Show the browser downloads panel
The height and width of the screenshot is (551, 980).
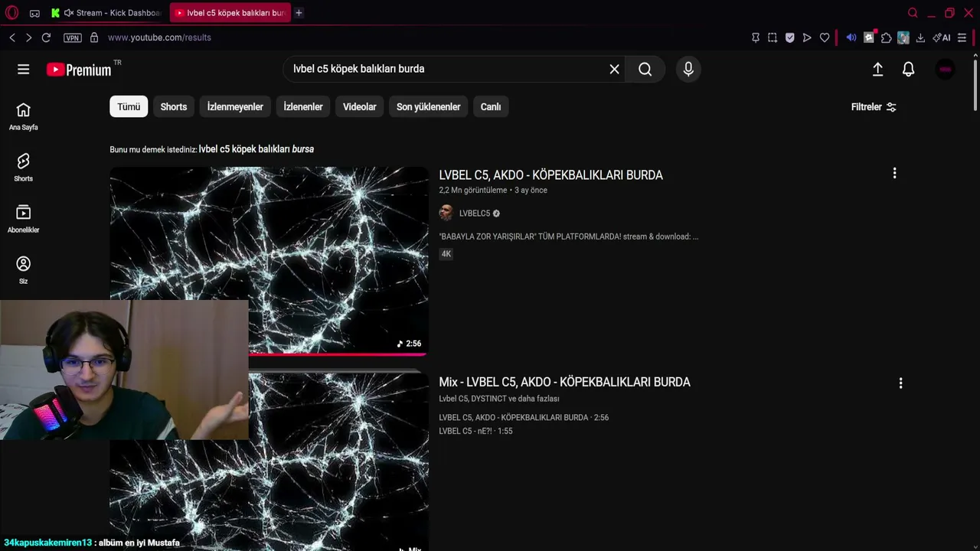pyautogui.click(x=920, y=37)
